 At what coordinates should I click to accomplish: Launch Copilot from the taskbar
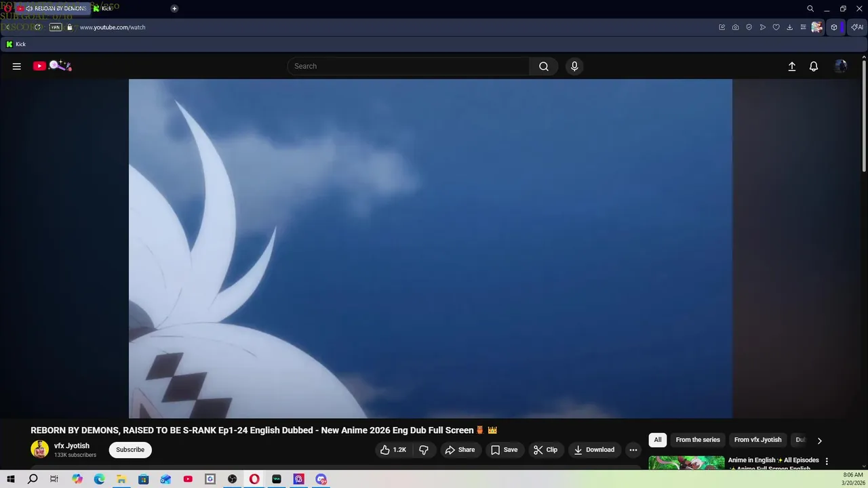[x=77, y=479]
